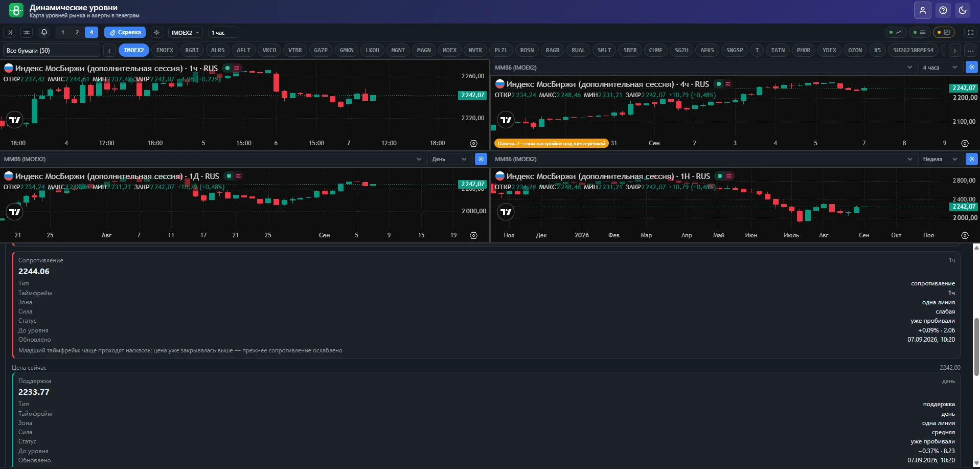Enter fullscreen mode icon

[970, 32]
